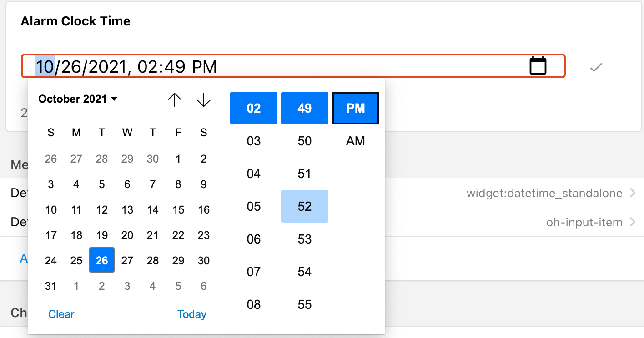Go to next month with down arrow
The height and width of the screenshot is (338, 644).
[203, 100]
